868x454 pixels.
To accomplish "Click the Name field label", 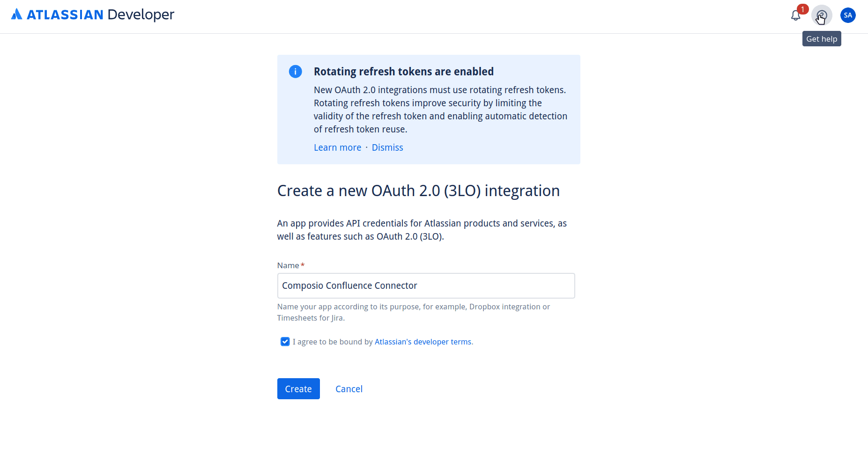I will [288, 265].
